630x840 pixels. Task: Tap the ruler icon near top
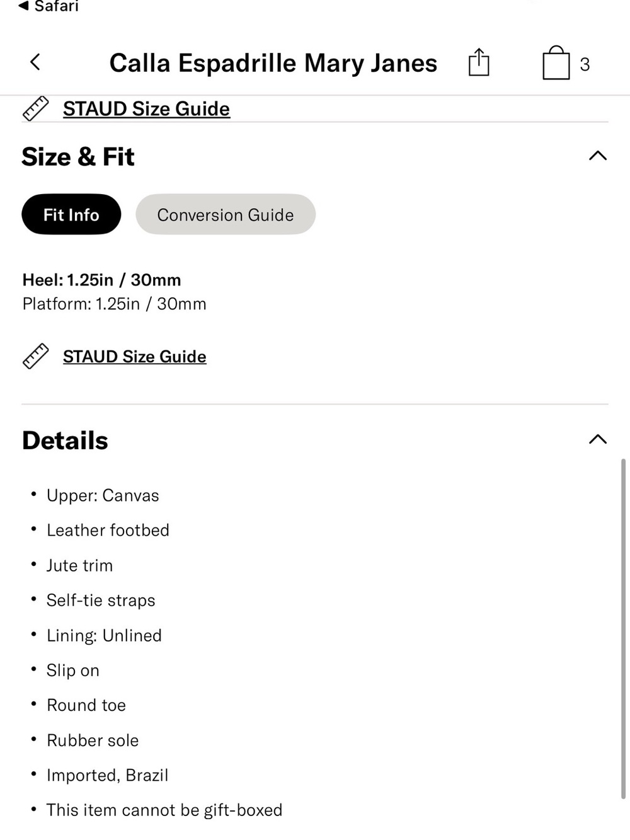tap(36, 109)
